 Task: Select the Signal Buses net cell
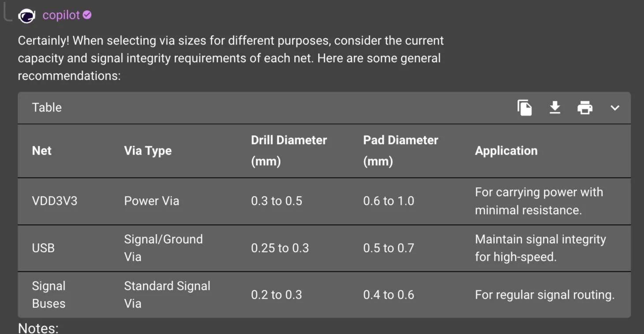[x=49, y=295]
